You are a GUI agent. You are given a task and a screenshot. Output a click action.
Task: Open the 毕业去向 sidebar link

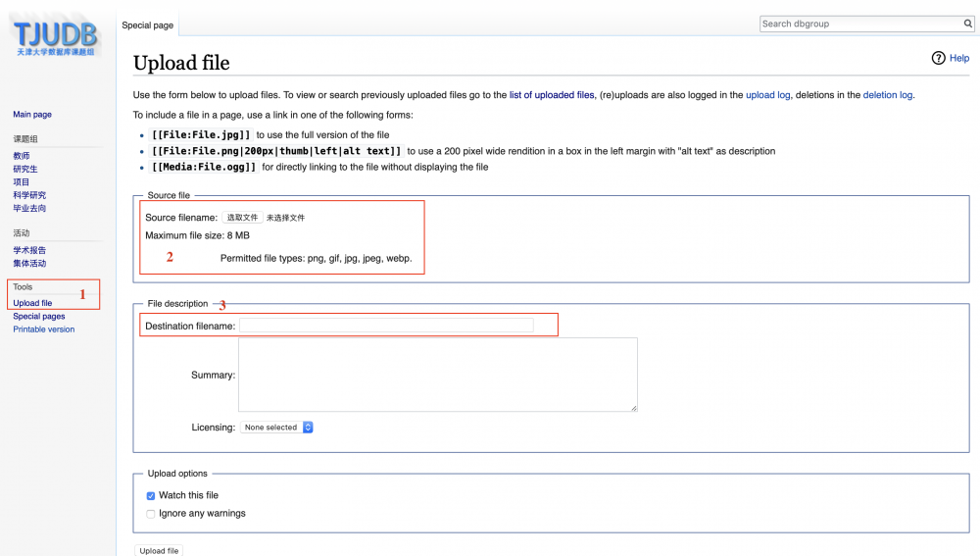click(x=29, y=208)
